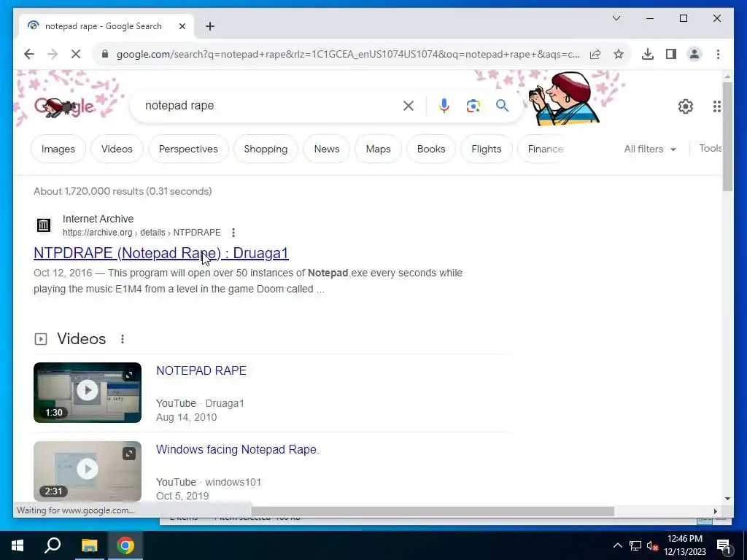
Task: Stop loading the page with the X button
Action: (76, 54)
